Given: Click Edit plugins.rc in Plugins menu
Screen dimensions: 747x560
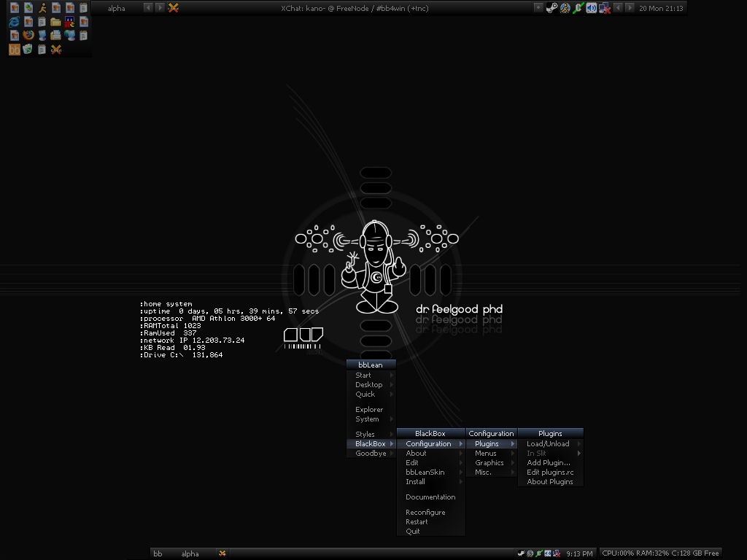Looking at the screenshot, I should 550,472.
